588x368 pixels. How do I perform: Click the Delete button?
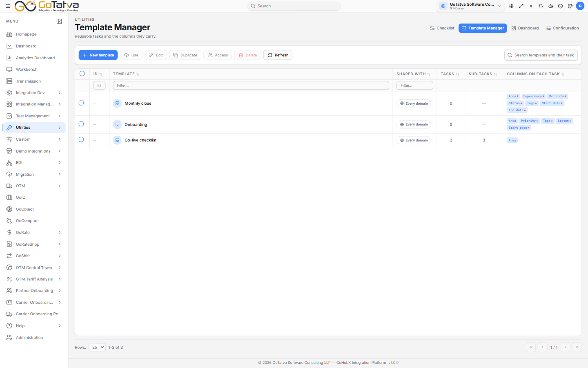[x=247, y=55]
